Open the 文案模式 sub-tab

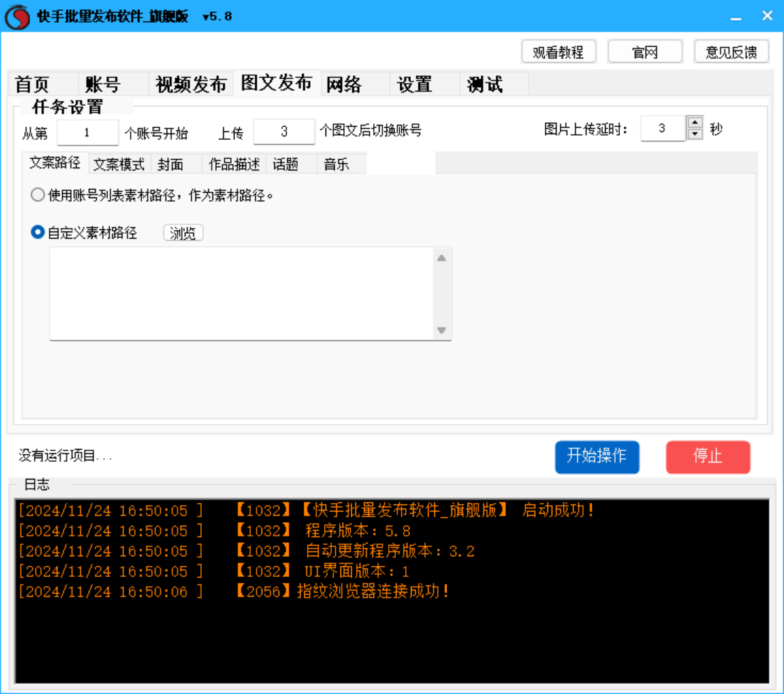pos(119,164)
